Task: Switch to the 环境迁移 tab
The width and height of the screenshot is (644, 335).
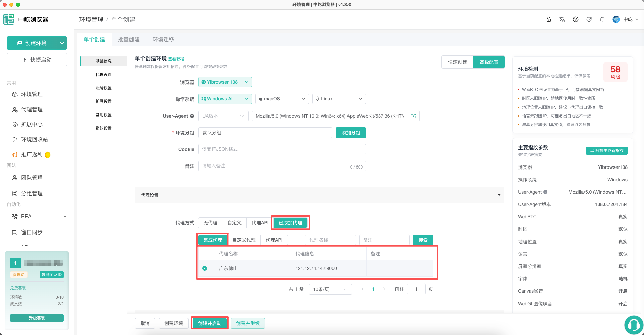Action: click(163, 39)
